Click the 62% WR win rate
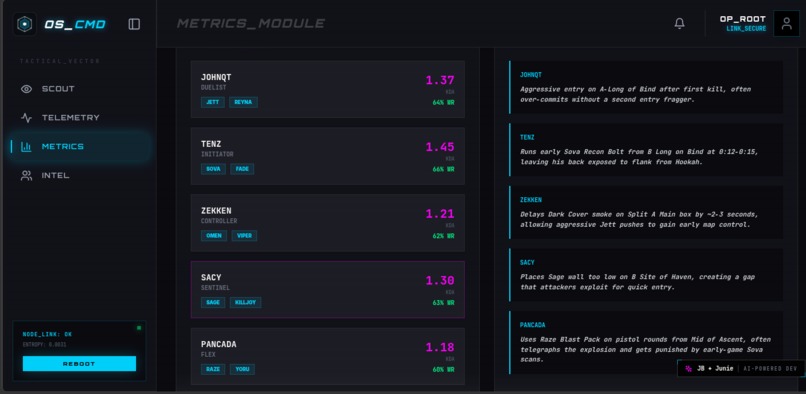The height and width of the screenshot is (394, 806). point(443,236)
